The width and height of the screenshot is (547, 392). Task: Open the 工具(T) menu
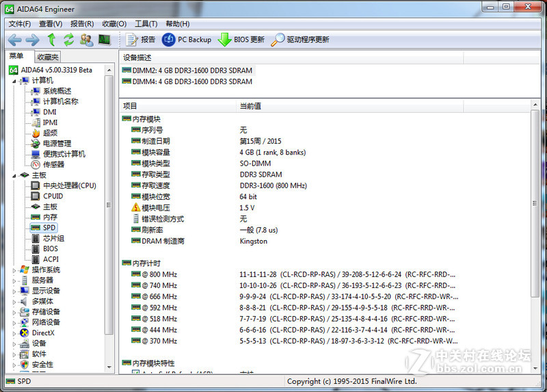pyautogui.click(x=146, y=24)
